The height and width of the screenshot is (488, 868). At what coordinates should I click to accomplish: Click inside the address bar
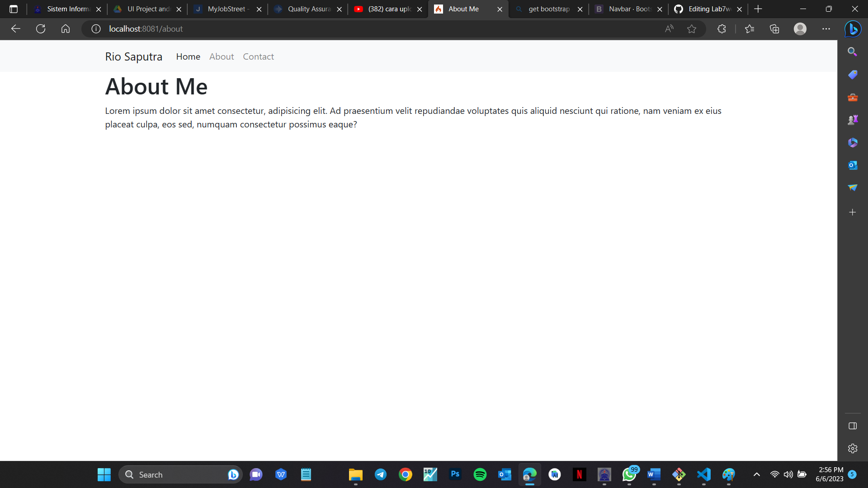316,28
